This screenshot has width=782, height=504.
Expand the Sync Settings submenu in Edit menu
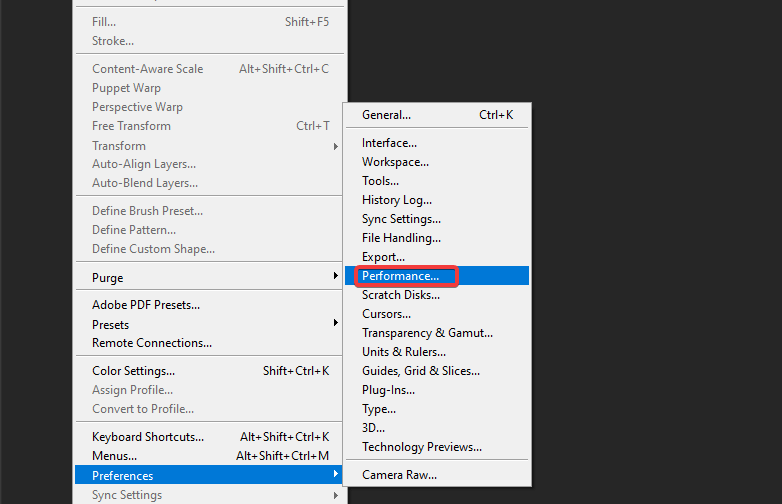coord(209,495)
